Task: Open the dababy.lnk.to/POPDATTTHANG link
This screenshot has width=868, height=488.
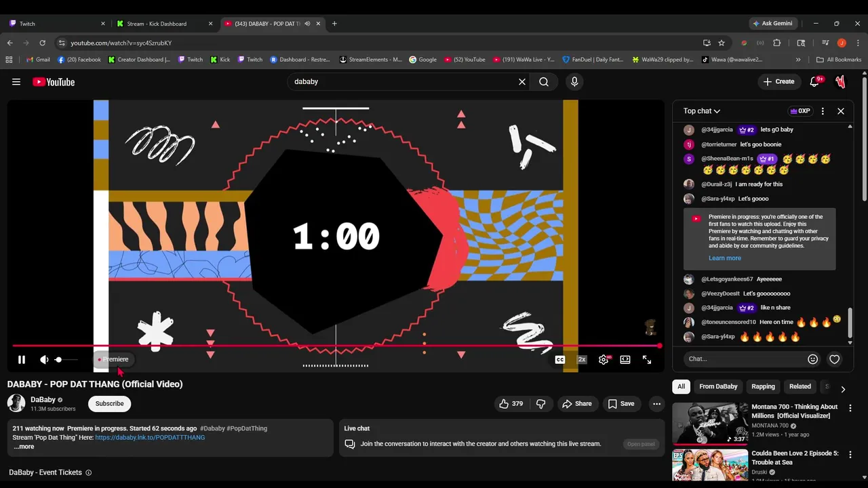Action: pyautogui.click(x=150, y=438)
